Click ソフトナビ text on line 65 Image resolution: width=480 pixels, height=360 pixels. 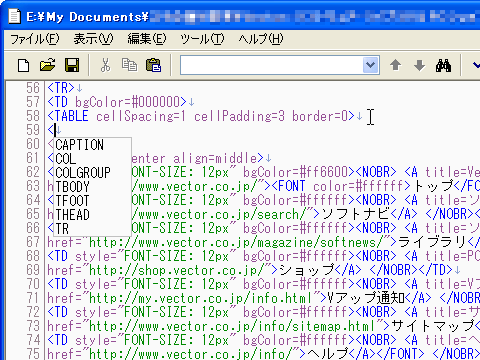click(356, 214)
